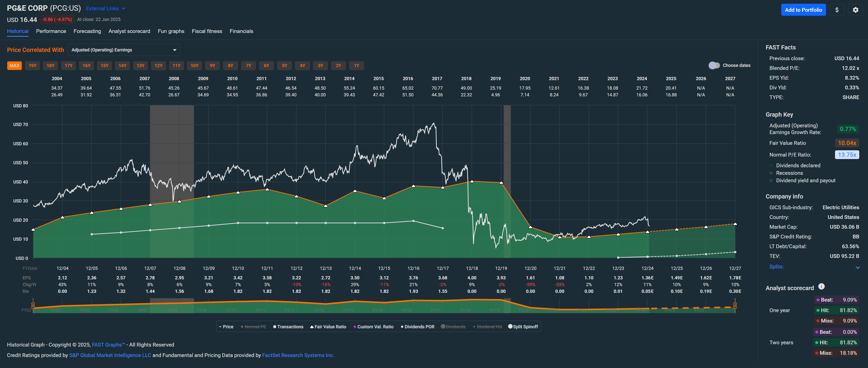Image resolution: width=868 pixels, height=368 pixels.
Task: Select the 5Y time range
Action: (284, 66)
